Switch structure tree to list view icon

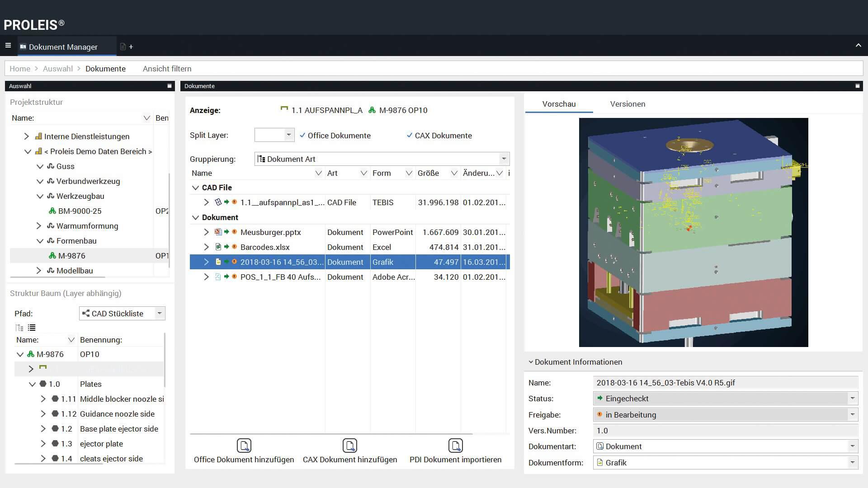click(x=32, y=328)
